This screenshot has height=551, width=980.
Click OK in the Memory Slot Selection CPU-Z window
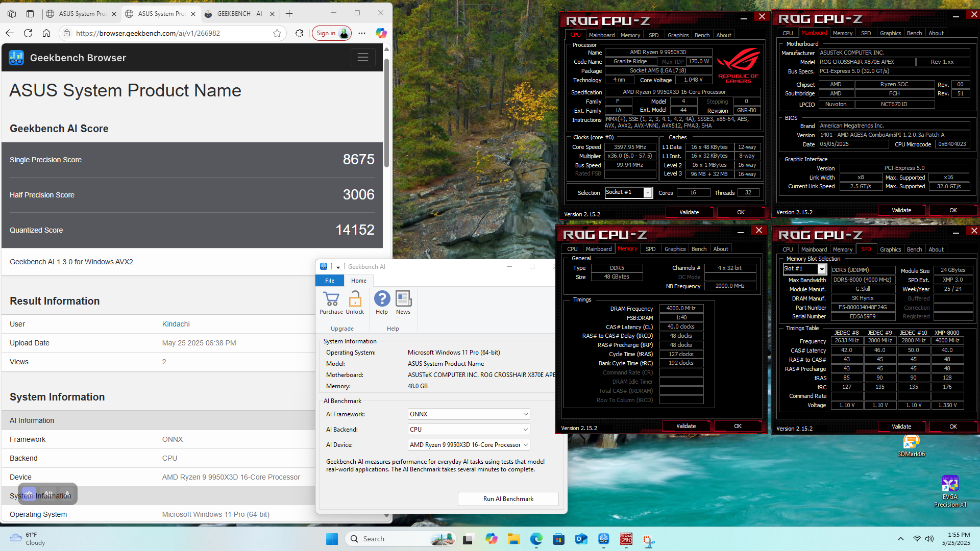[953, 427]
